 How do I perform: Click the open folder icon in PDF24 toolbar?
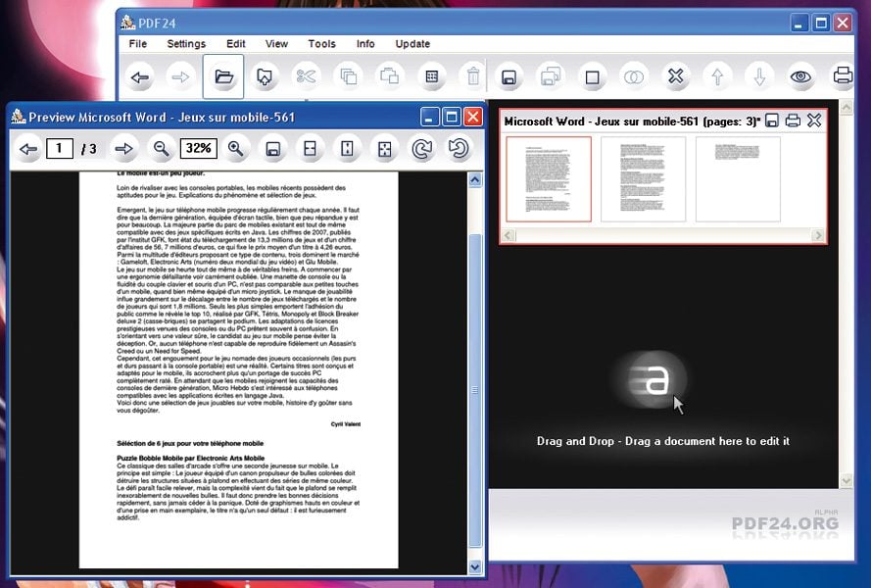click(223, 76)
